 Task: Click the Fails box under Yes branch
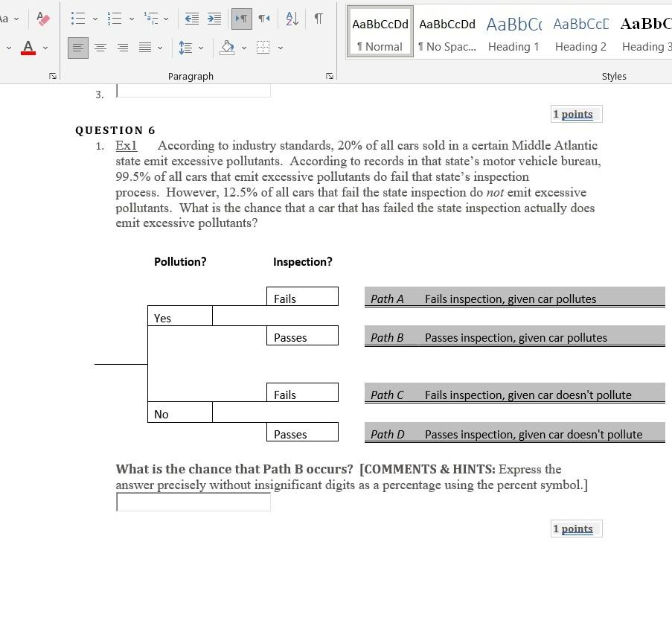(302, 297)
